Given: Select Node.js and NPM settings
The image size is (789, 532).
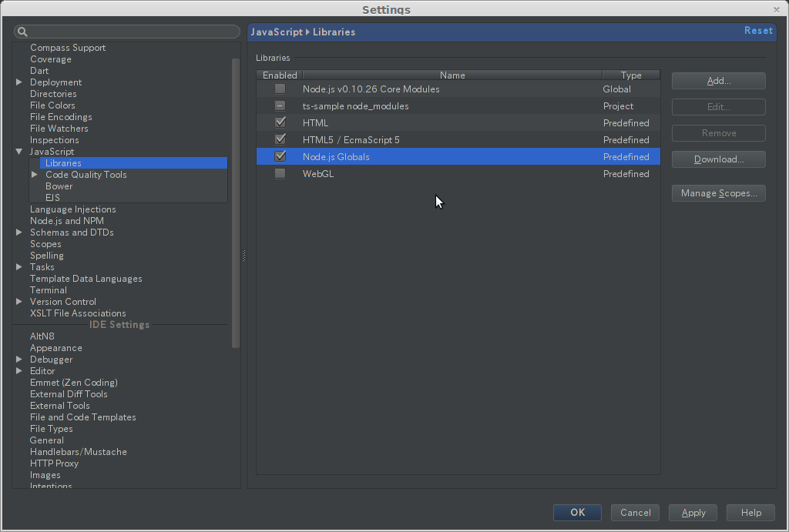Looking at the screenshot, I should pyautogui.click(x=67, y=221).
